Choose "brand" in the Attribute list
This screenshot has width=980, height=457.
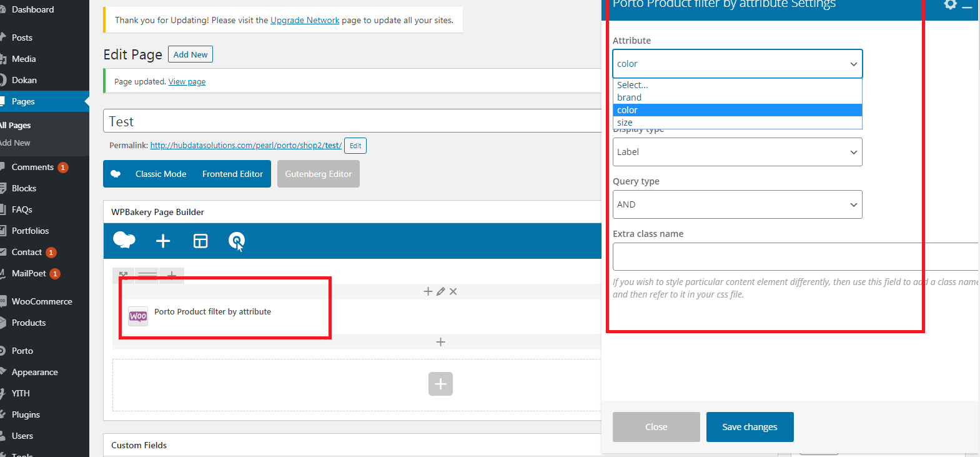pyautogui.click(x=738, y=98)
